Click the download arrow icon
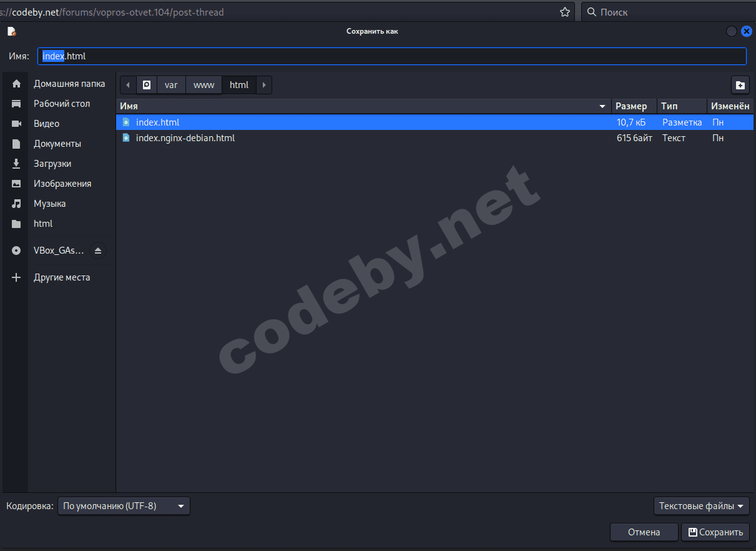This screenshot has height=551, width=756. pyautogui.click(x=16, y=164)
